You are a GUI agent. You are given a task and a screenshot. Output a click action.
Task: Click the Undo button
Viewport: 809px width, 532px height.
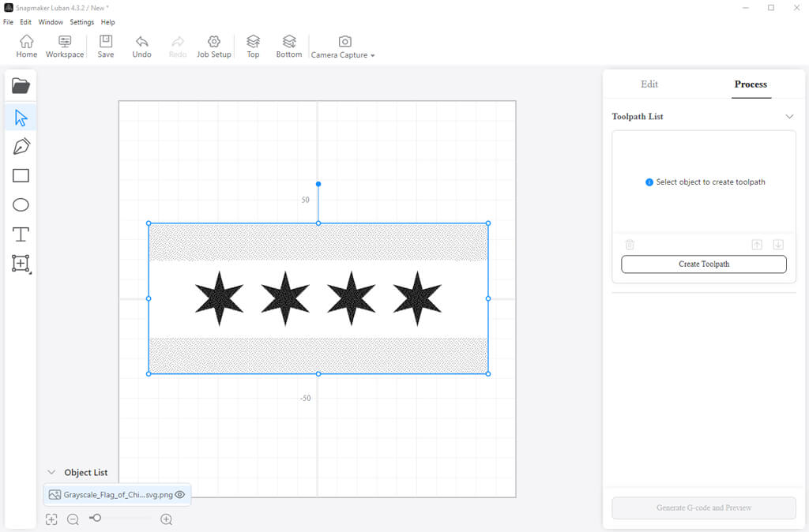click(141, 47)
